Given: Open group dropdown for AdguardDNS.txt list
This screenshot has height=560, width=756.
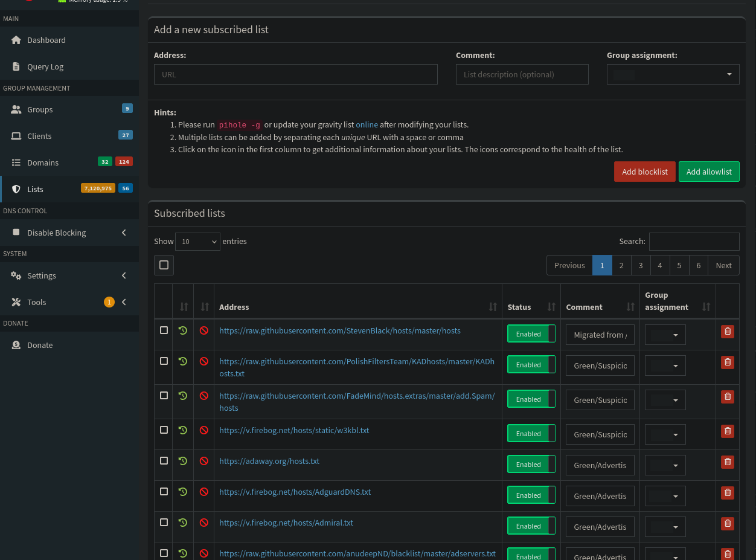Looking at the screenshot, I should [665, 496].
